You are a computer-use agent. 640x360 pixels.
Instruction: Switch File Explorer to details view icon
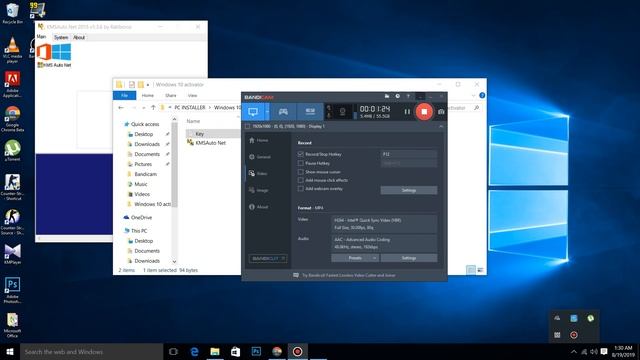tap(471, 270)
